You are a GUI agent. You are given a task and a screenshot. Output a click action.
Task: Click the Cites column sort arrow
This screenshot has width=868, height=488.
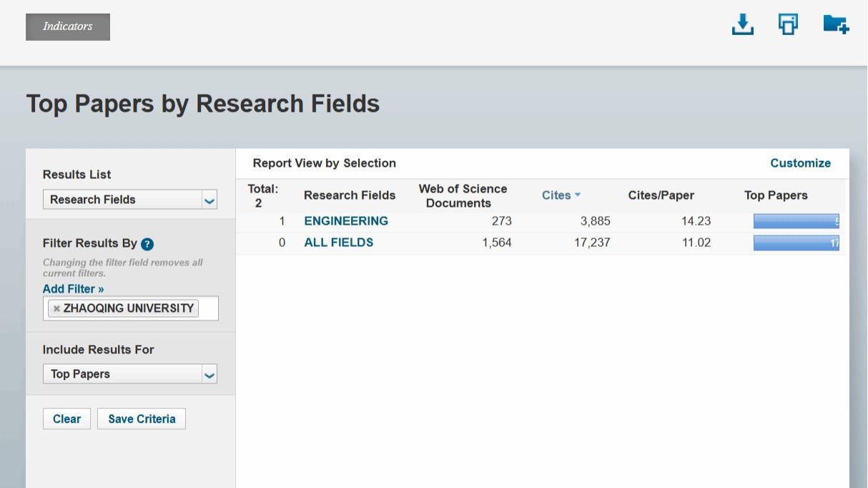click(578, 195)
